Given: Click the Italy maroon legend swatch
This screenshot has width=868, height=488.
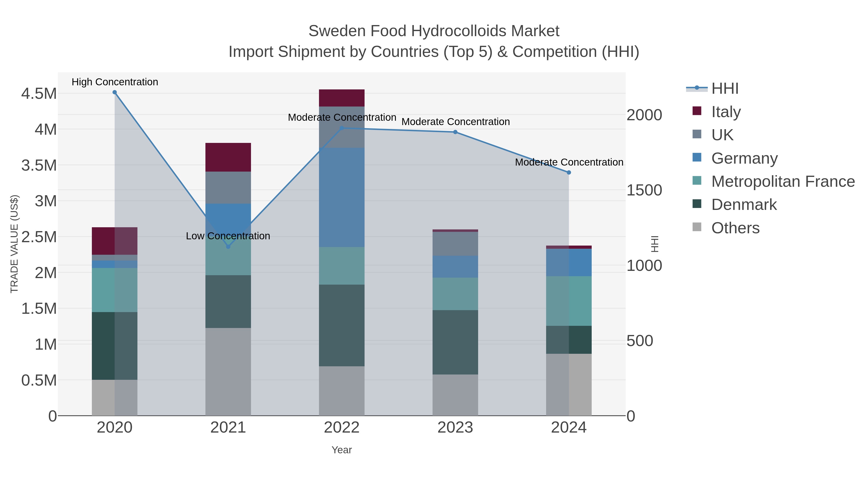Looking at the screenshot, I should click(697, 111).
